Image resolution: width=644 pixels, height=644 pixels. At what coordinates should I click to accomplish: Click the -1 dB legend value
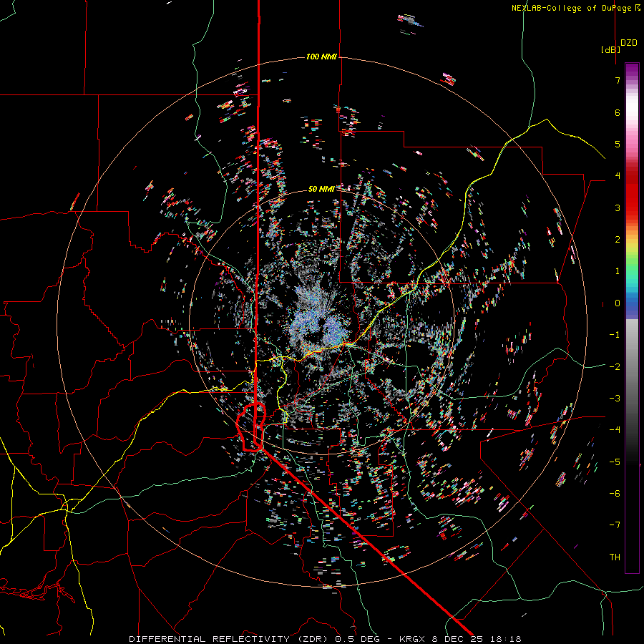(x=615, y=335)
